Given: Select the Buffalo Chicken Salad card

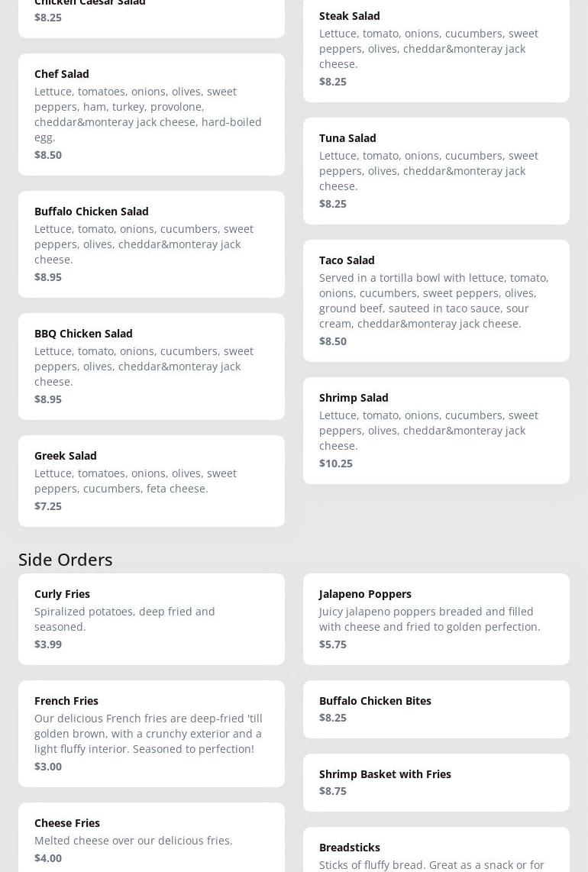Looking at the screenshot, I should click(151, 244).
